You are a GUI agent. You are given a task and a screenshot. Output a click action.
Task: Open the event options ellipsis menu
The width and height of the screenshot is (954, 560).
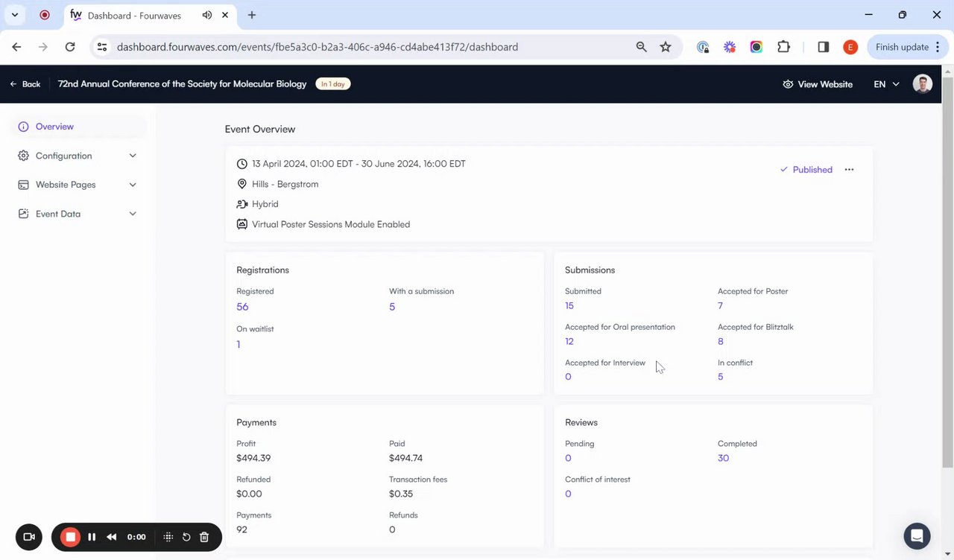tap(849, 170)
